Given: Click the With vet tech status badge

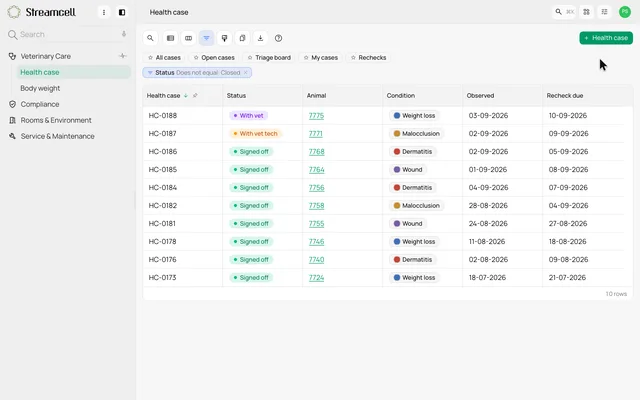Looking at the screenshot, I should [255, 133].
